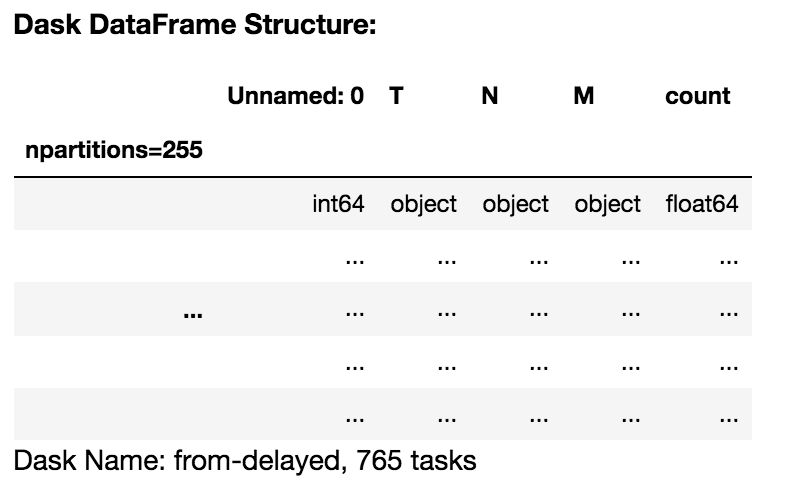Select the M column header
Image resolution: width=808 pixels, height=500 pixels.
[584, 96]
